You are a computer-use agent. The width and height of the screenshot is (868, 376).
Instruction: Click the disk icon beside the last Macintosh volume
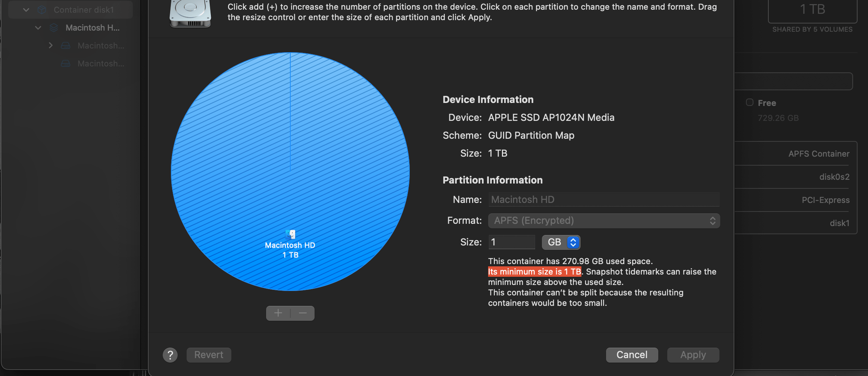click(x=65, y=63)
